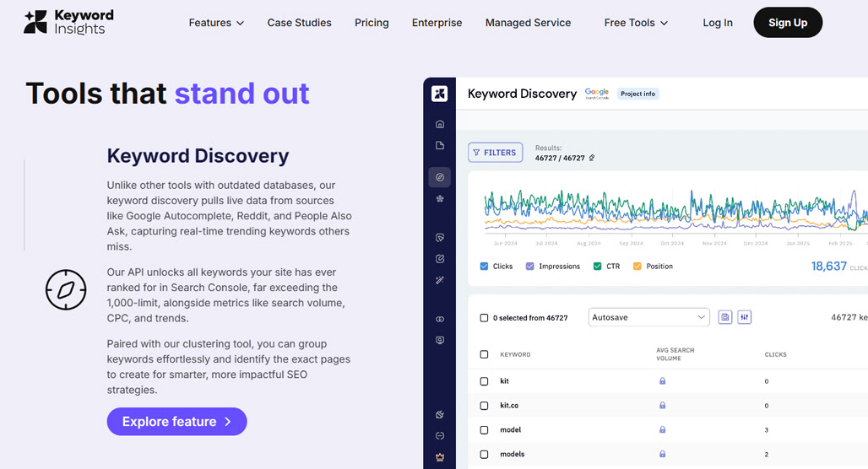Open the sliders column settings icon
This screenshot has width=868, height=469.
(x=745, y=317)
